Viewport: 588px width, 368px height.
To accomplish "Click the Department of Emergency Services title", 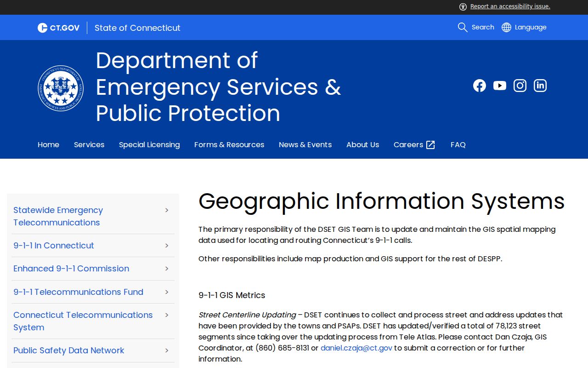I will pyautogui.click(x=218, y=87).
